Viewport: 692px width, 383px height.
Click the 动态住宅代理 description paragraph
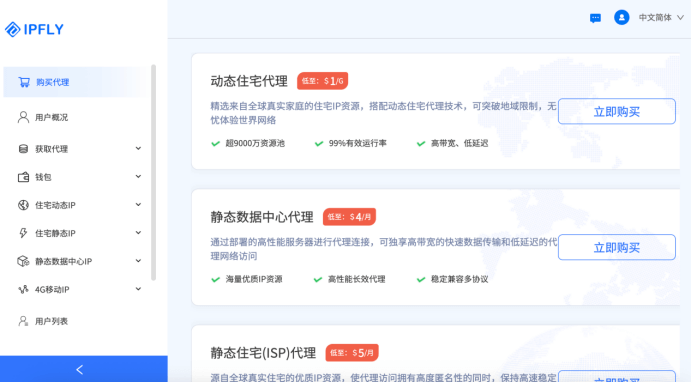(383, 113)
